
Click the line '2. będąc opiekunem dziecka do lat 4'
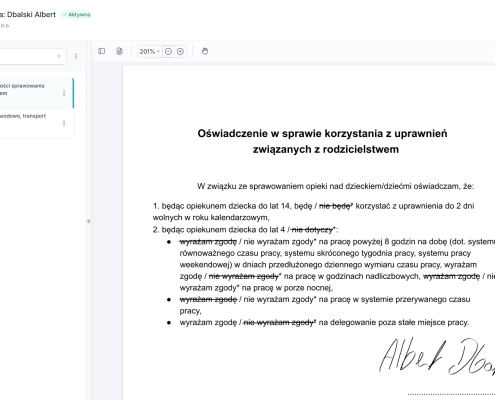tap(219, 230)
